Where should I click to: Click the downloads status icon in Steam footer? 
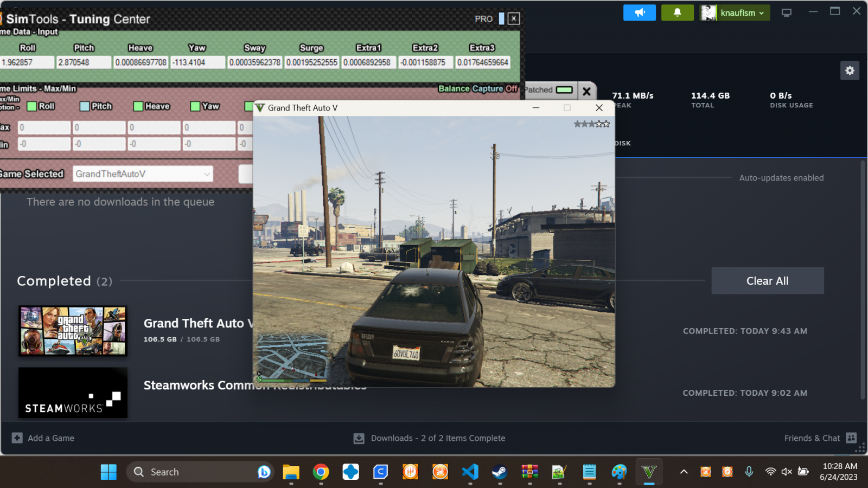359,438
